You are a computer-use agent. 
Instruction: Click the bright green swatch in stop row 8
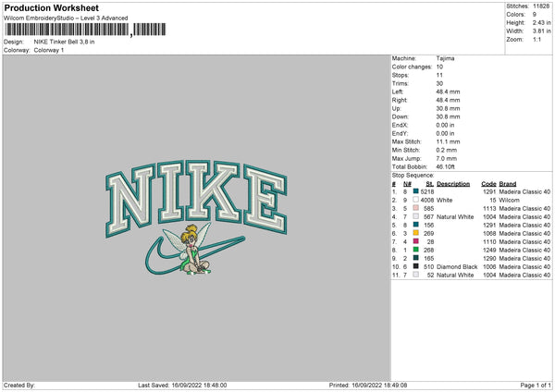[416, 250]
